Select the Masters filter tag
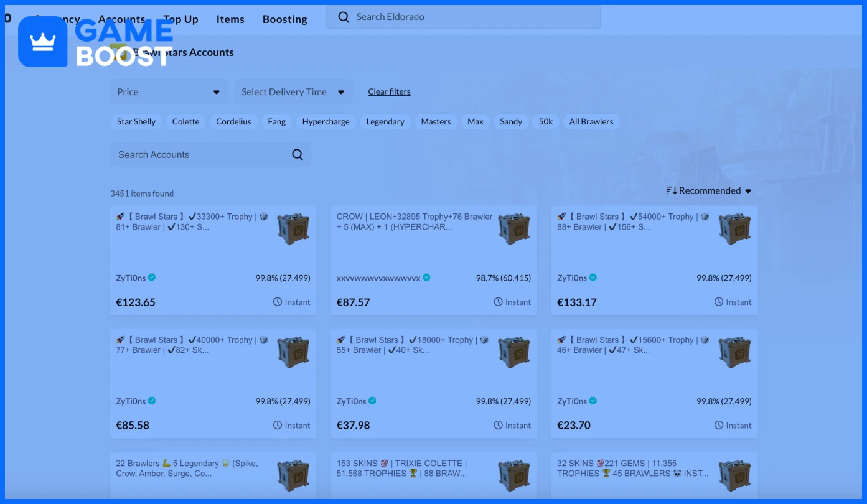867x504 pixels. (x=436, y=121)
